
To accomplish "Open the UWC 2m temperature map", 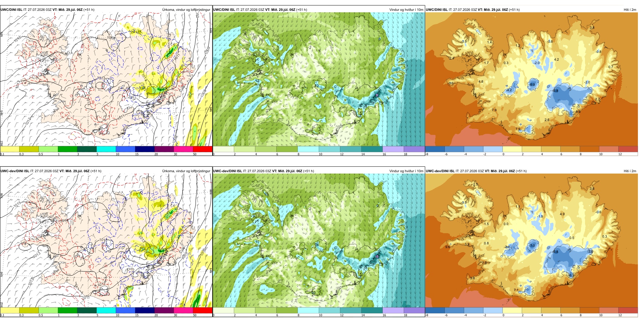I will [531, 79].
